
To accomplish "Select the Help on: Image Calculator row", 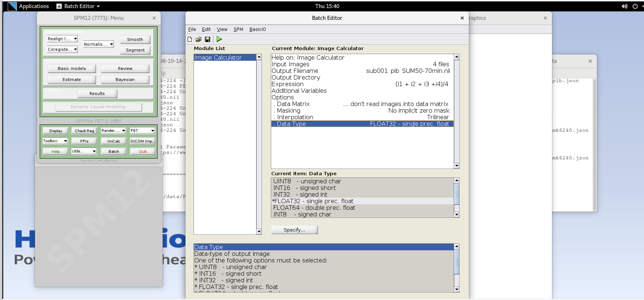I will point(362,57).
